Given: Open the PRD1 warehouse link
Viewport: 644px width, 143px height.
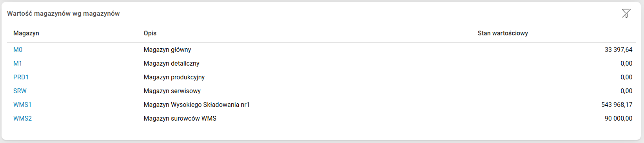Looking at the screenshot, I should point(21,77).
